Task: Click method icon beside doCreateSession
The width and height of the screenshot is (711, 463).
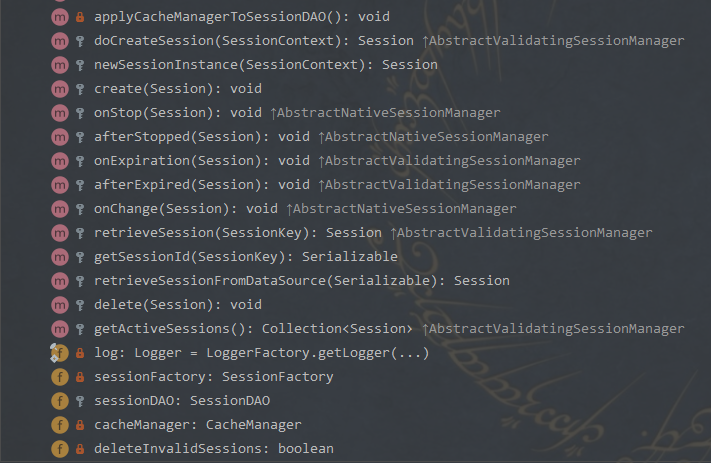Action: click(x=60, y=41)
